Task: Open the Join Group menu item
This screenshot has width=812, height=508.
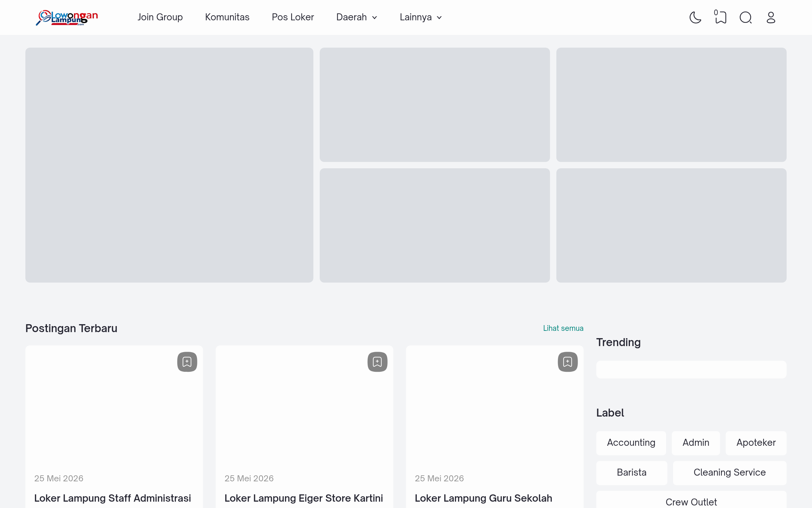Action: pyautogui.click(x=160, y=17)
